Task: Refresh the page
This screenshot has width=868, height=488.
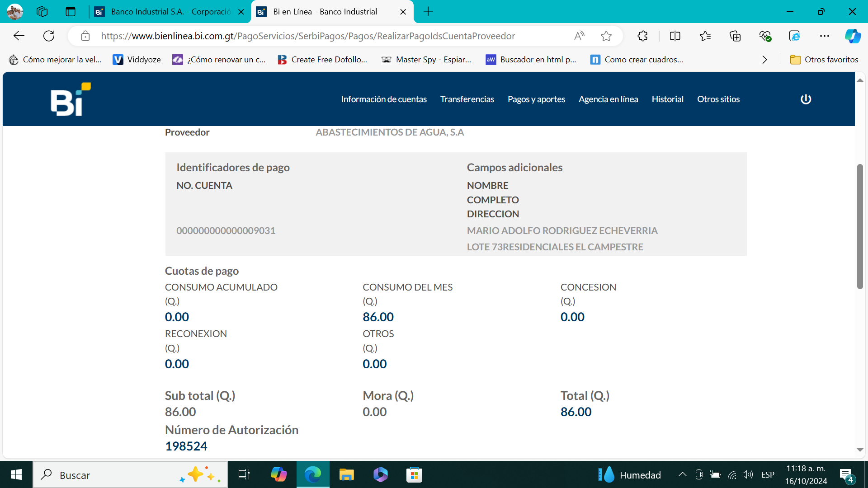Action: pos(49,36)
